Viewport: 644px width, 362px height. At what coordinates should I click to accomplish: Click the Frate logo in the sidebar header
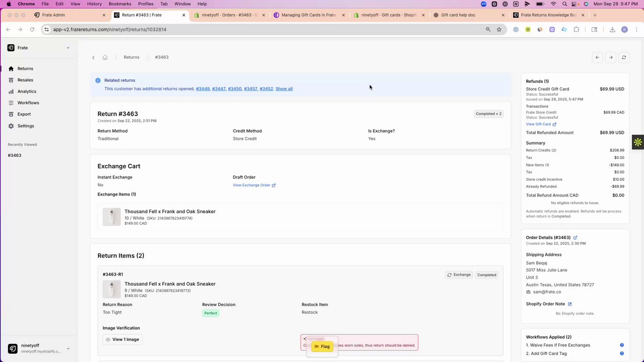pyautogui.click(x=11, y=48)
